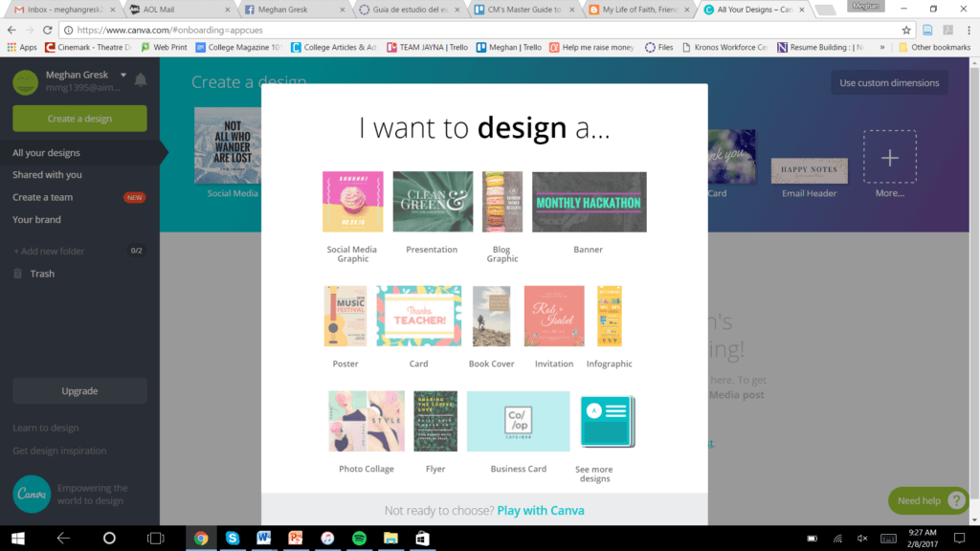Open the Apps bookmarks shortcut
The height and width of the screenshot is (551, 980).
22,48
